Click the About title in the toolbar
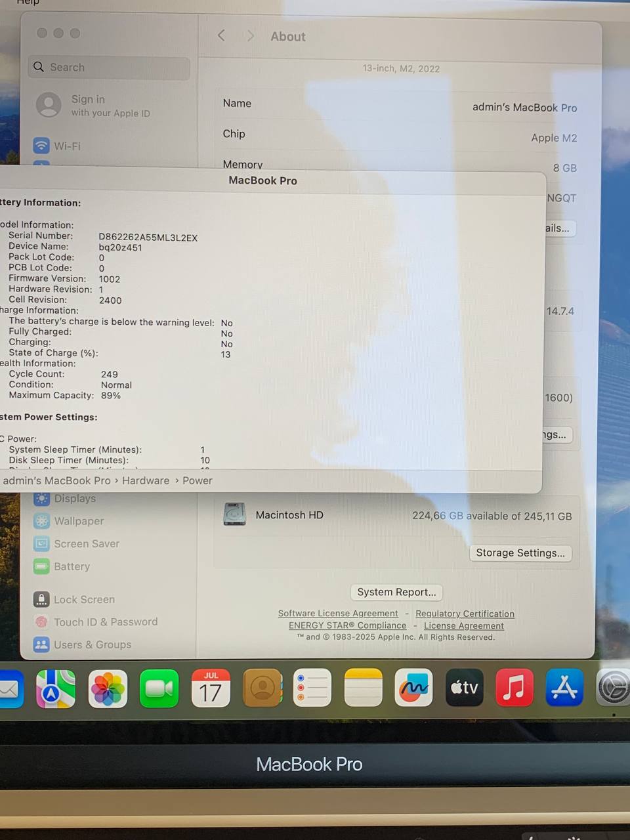The image size is (630, 840). point(288,37)
